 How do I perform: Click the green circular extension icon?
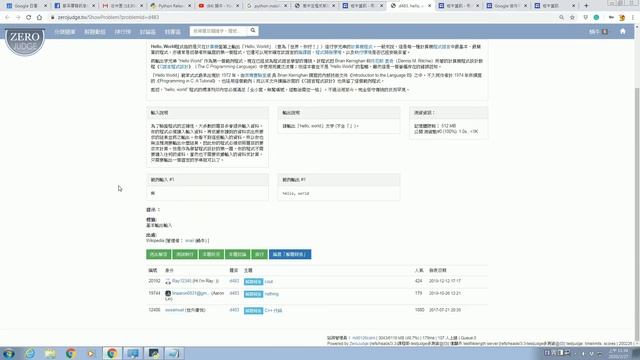[x=596, y=18]
